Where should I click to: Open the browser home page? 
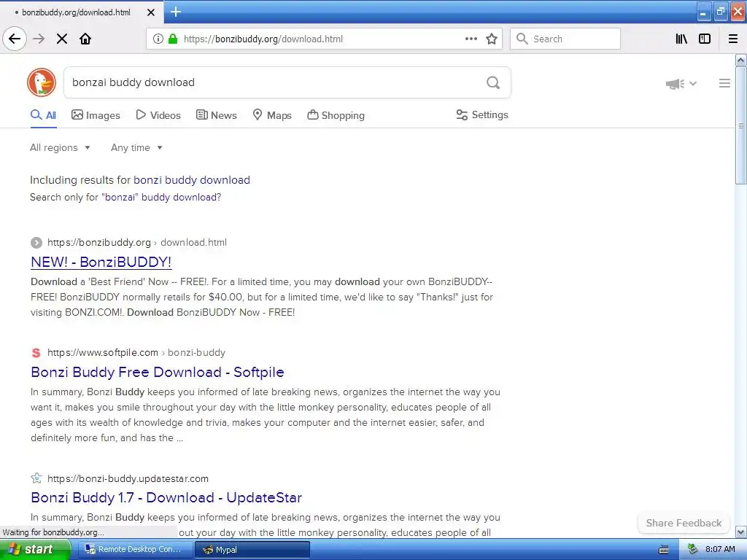pos(85,39)
